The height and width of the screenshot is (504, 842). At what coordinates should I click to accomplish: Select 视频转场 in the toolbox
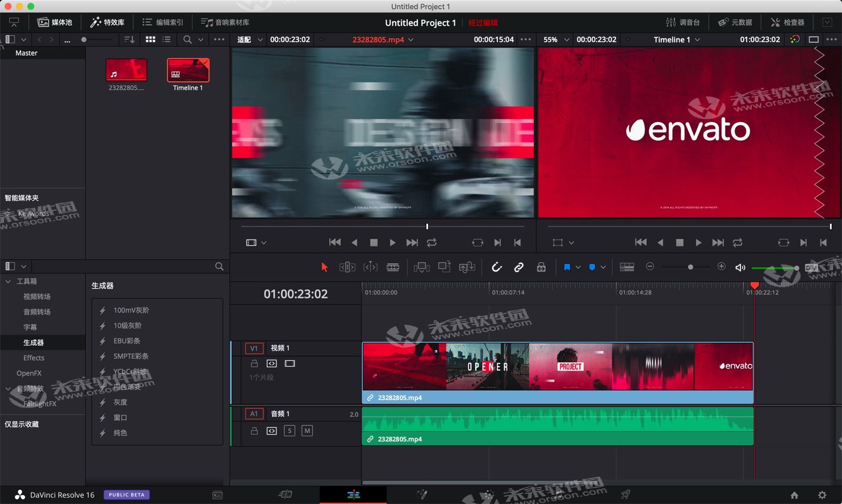(37, 297)
